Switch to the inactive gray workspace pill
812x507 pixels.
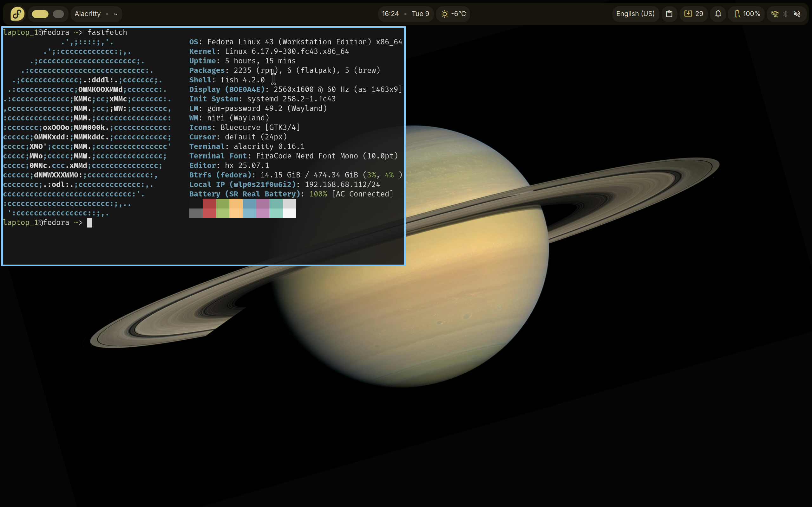58,14
